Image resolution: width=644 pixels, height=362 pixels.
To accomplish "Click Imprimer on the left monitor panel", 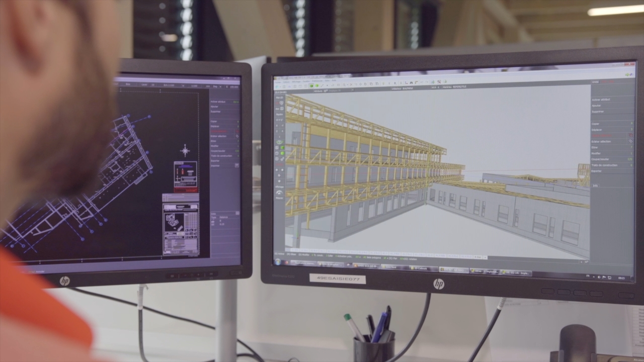I will (x=216, y=165).
